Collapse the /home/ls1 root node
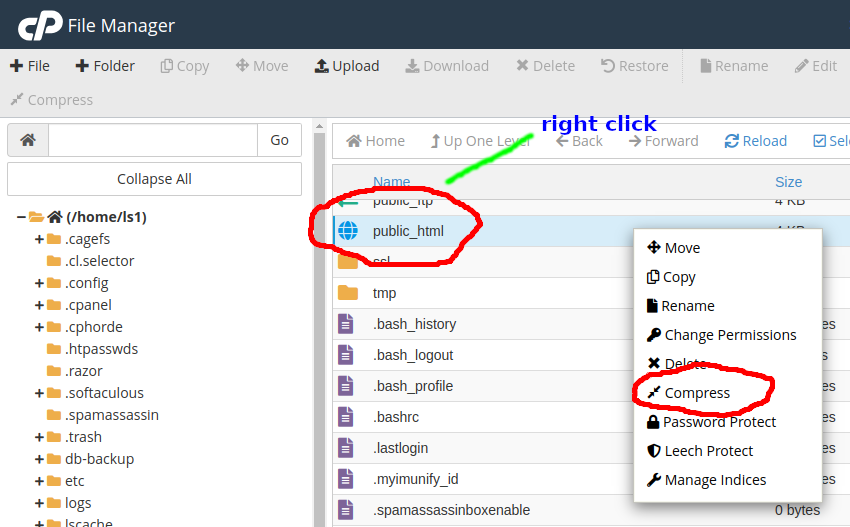Screen dimensions: 850x527 pyautogui.click(x=21, y=217)
